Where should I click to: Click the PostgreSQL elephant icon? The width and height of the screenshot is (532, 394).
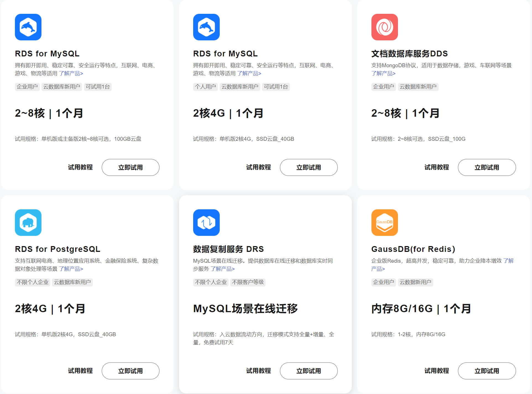pos(28,223)
